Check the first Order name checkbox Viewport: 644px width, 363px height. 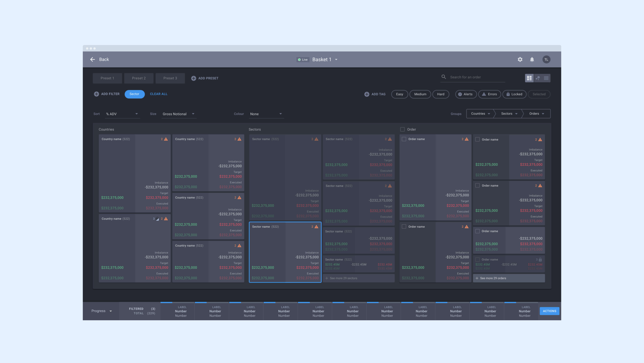pyautogui.click(x=404, y=139)
